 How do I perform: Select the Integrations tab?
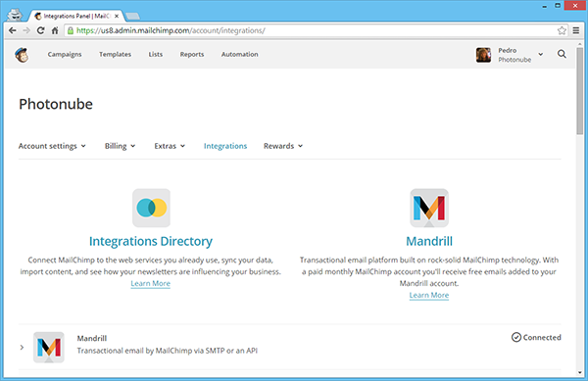click(x=225, y=146)
